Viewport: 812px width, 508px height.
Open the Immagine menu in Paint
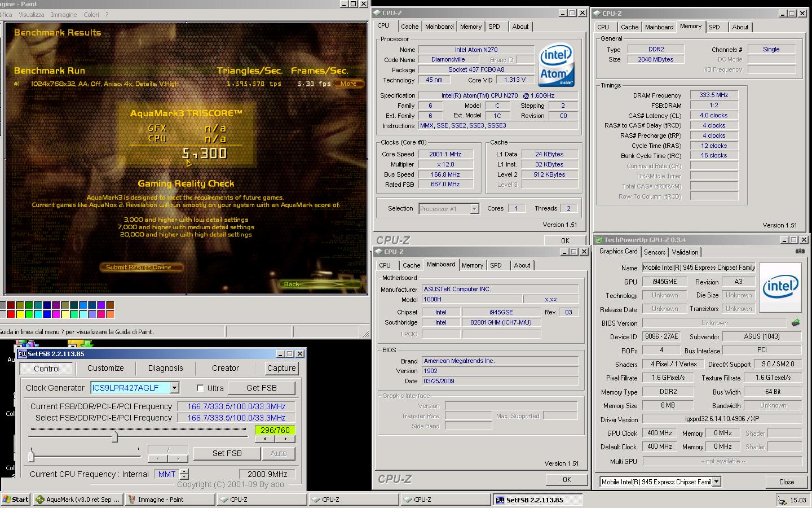tap(64, 15)
